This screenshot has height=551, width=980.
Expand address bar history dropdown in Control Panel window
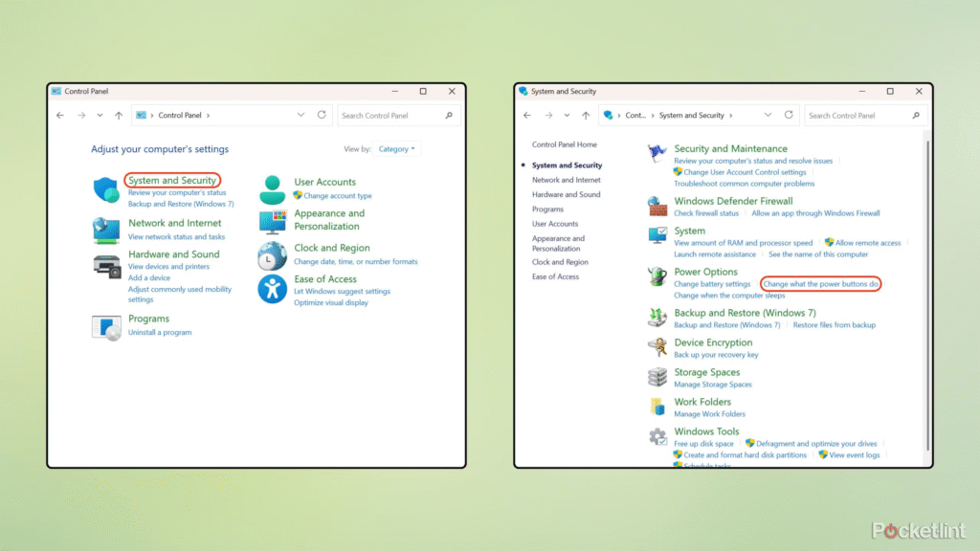click(x=301, y=115)
